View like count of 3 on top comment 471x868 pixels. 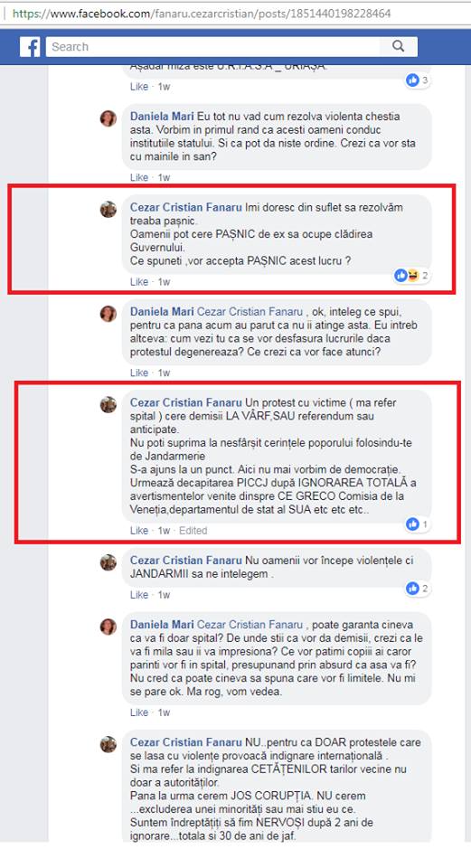418,80
